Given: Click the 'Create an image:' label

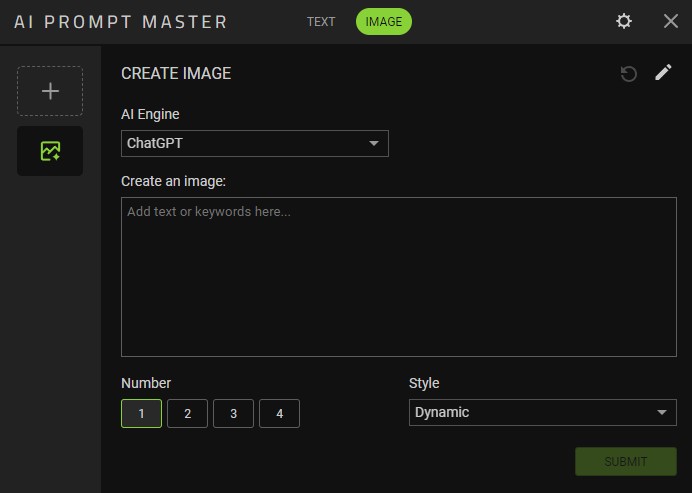Looking at the screenshot, I should [x=173, y=181].
